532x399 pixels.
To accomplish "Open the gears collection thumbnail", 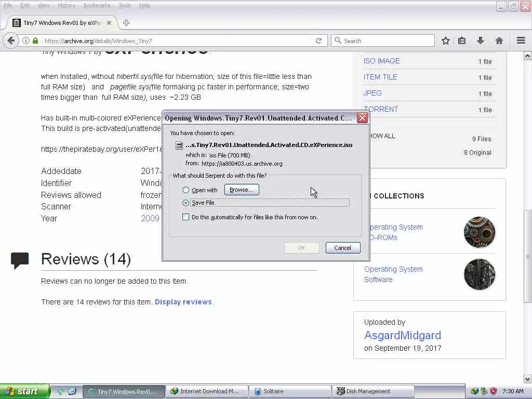I will pyautogui.click(x=480, y=232).
